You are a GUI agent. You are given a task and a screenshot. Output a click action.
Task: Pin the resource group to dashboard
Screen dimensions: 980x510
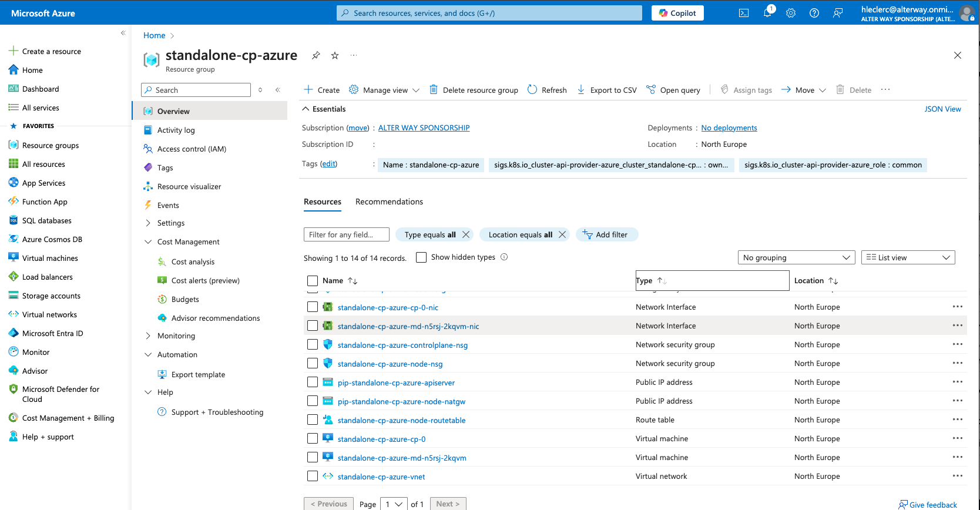pos(316,55)
